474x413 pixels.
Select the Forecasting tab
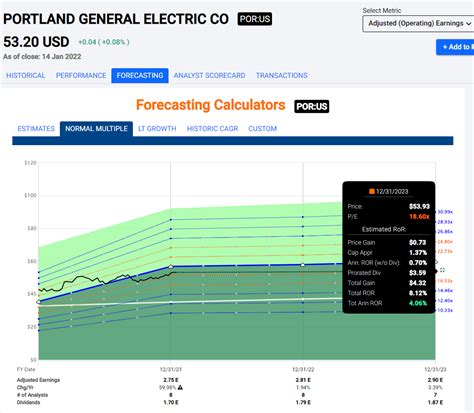point(140,75)
